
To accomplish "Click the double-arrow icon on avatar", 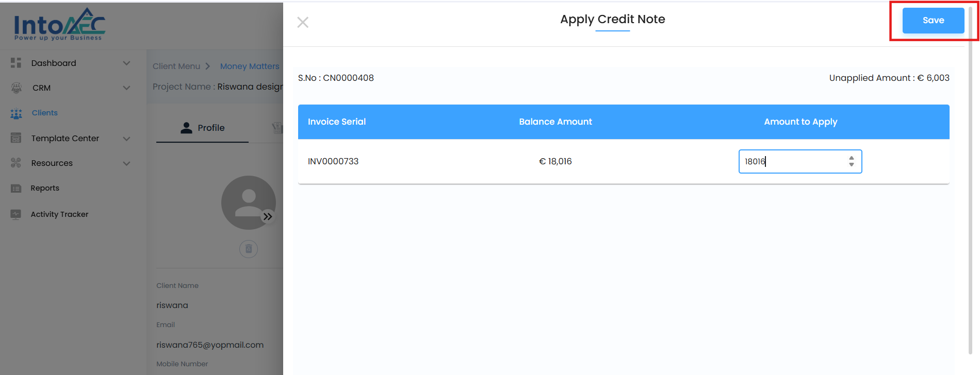I will pos(268,216).
